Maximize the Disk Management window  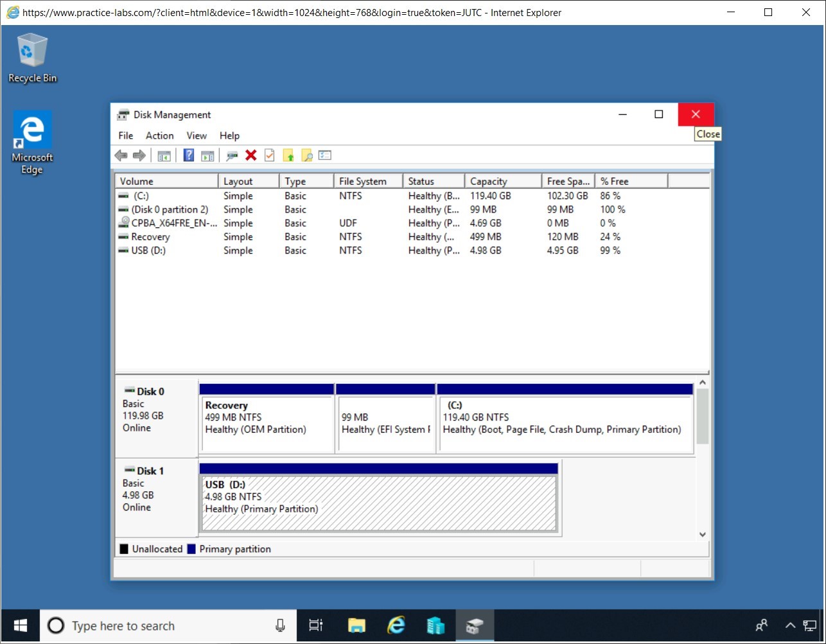658,114
